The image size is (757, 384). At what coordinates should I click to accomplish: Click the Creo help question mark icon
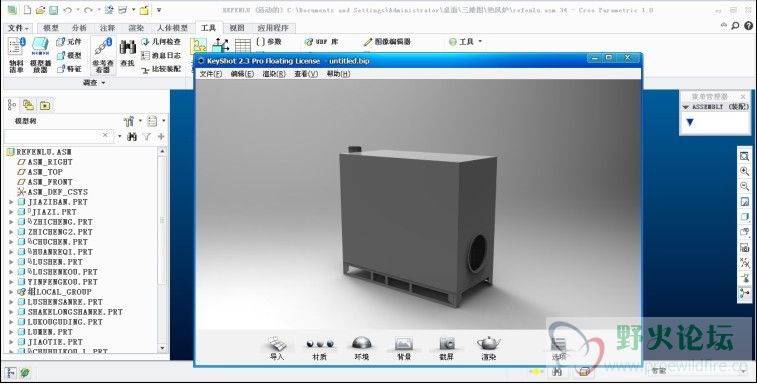[x=748, y=26]
